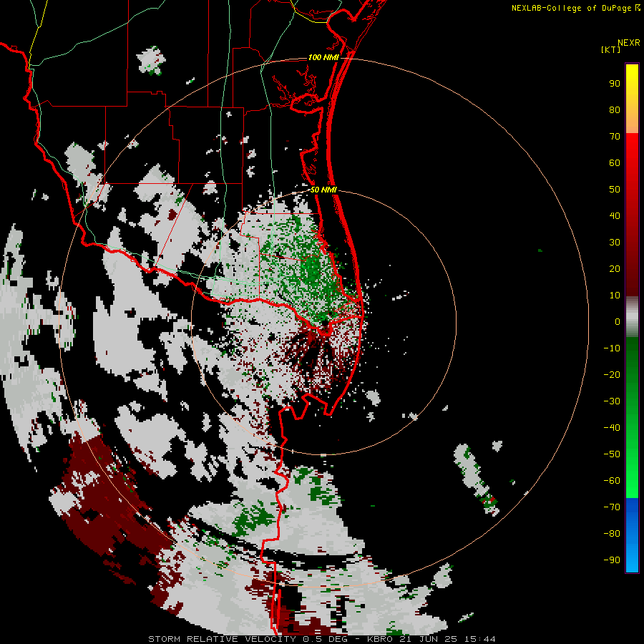Click the blue bottom segment of the color bar

pyautogui.click(x=632, y=535)
